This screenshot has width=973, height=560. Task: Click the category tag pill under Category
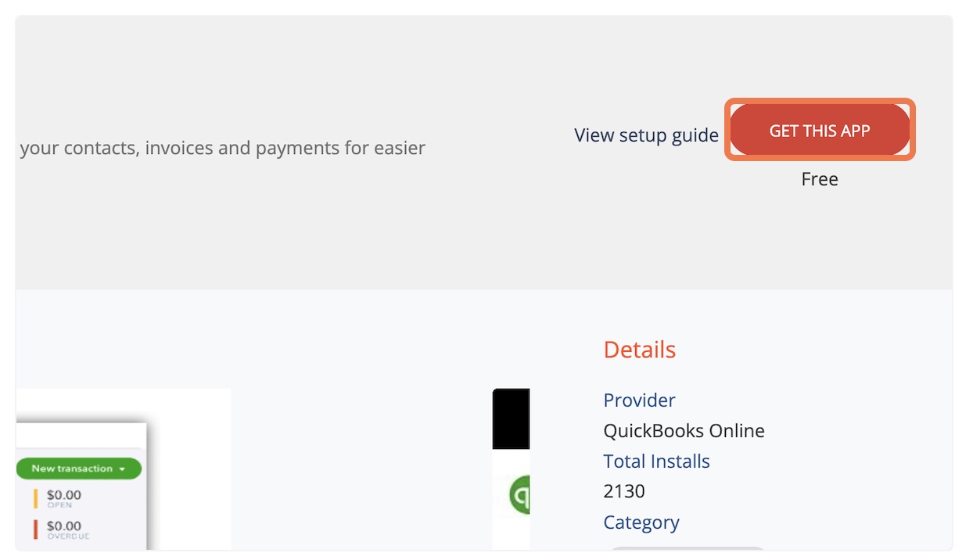(687, 549)
